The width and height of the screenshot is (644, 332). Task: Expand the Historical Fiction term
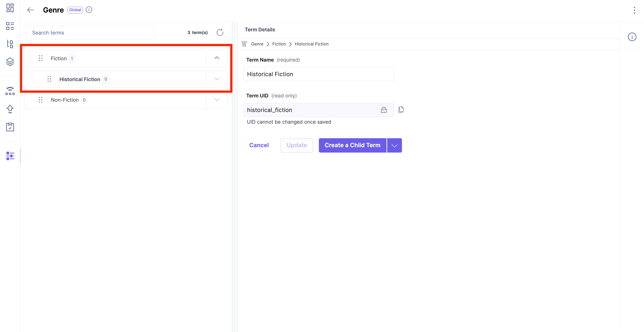pos(217,79)
